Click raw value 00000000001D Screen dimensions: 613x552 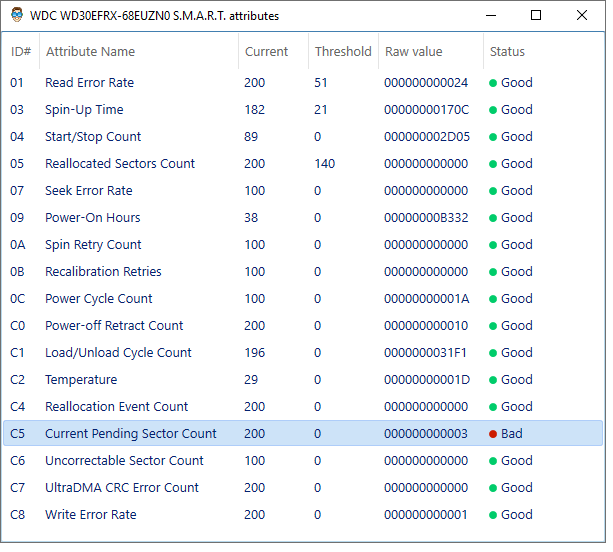tap(427, 379)
